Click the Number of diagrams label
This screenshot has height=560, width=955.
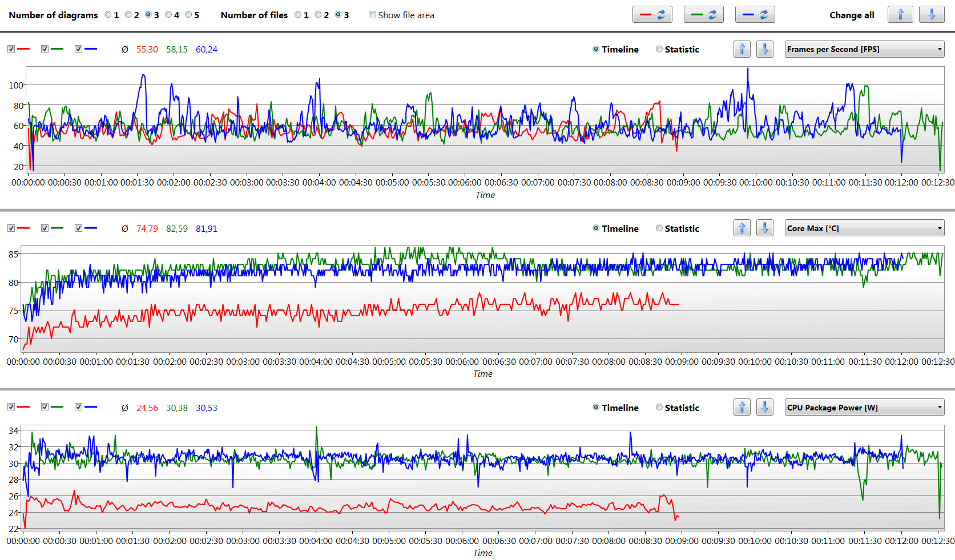click(x=53, y=15)
